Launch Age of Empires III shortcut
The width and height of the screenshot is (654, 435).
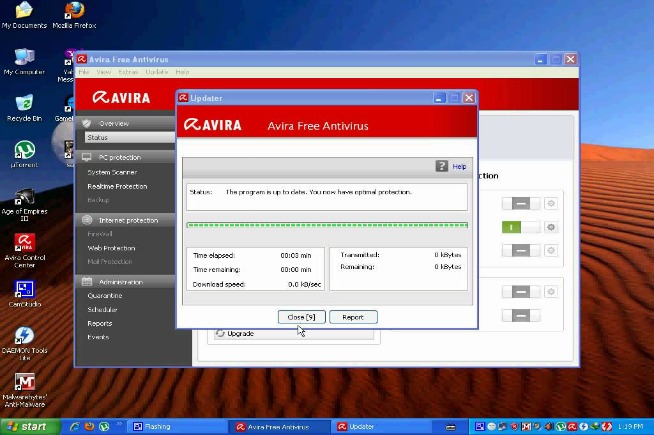(24, 204)
